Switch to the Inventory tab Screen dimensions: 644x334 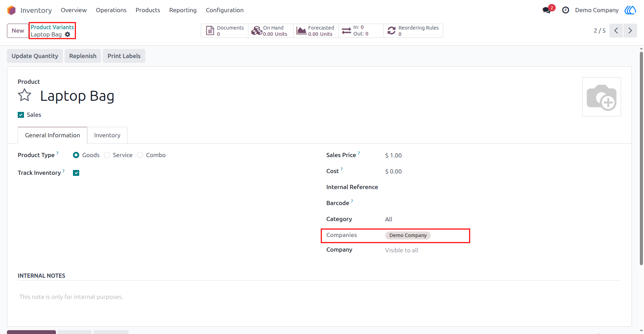107,135
